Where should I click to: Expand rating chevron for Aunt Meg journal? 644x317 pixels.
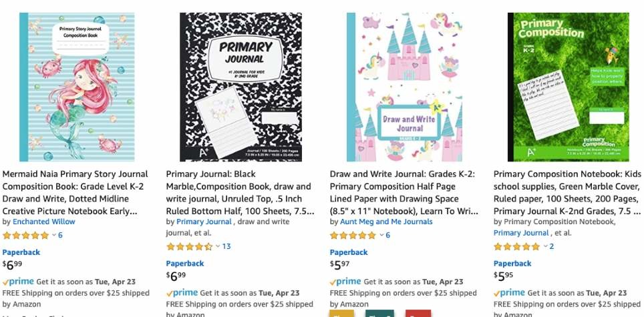381,236
